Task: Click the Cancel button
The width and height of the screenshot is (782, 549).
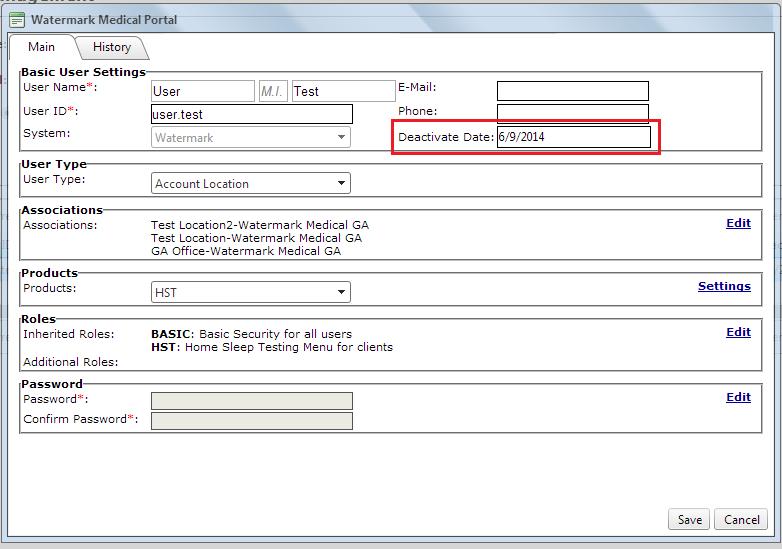Action: tap(742, 520)
